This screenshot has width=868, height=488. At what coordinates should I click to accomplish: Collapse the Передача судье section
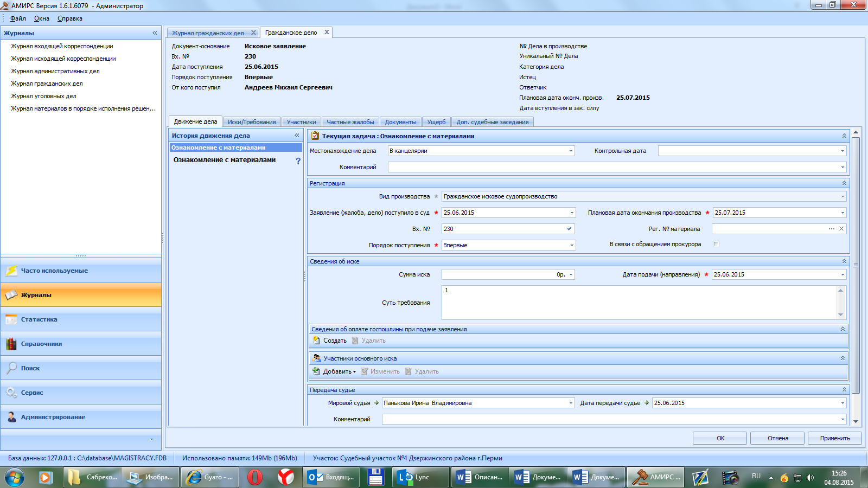844,390
